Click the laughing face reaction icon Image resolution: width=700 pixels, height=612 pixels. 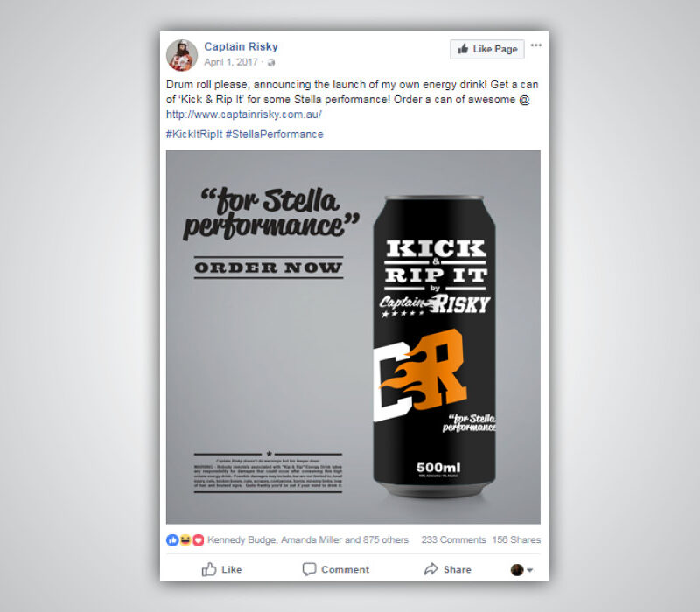(185, 540)
